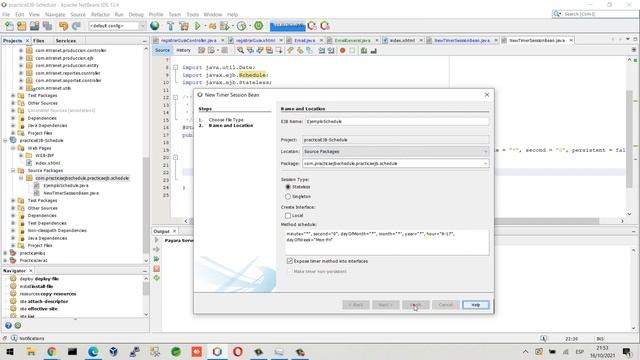Image resolution: width=640 pixels, height=360 pixels.
Task: Click the Clean and Build icon
Action: pos(184,26)
